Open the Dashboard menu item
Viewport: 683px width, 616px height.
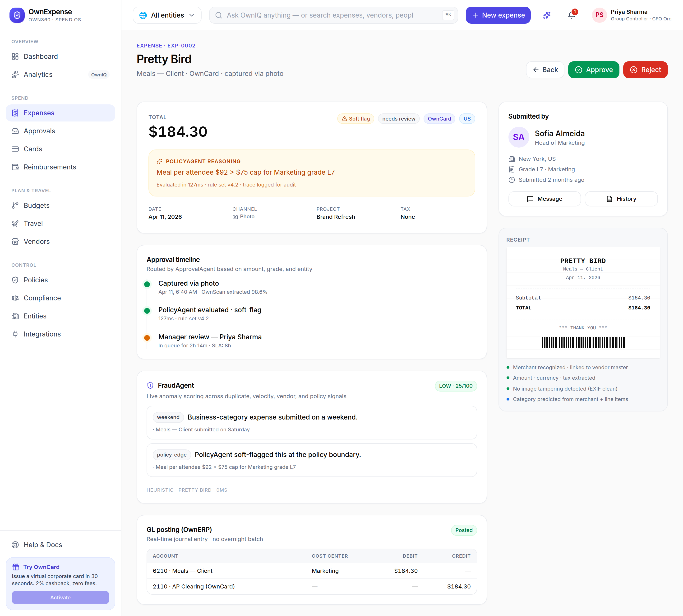(60, 56)
